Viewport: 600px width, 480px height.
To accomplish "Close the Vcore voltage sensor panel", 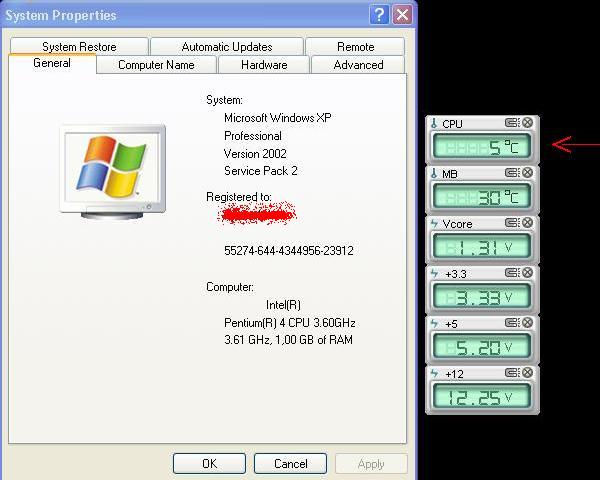I will click(527, 222).
